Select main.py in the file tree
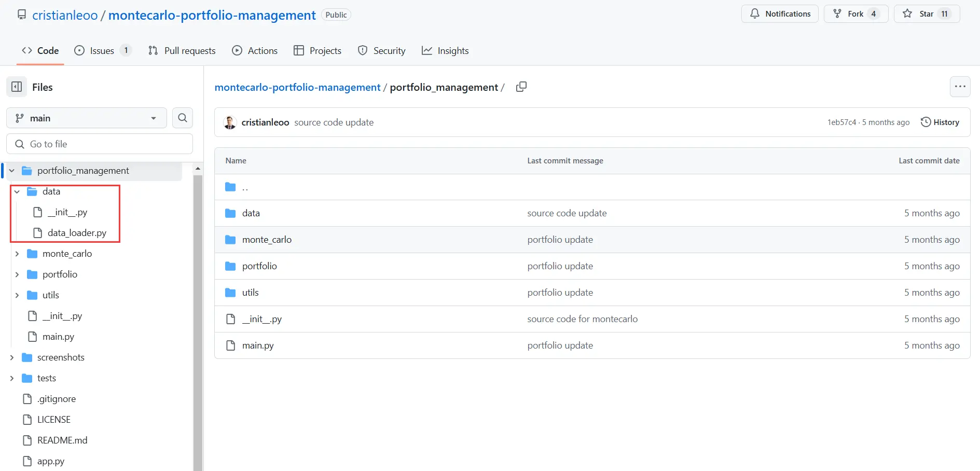The width and height of the screenshot is (980, 471). [59, 337]
